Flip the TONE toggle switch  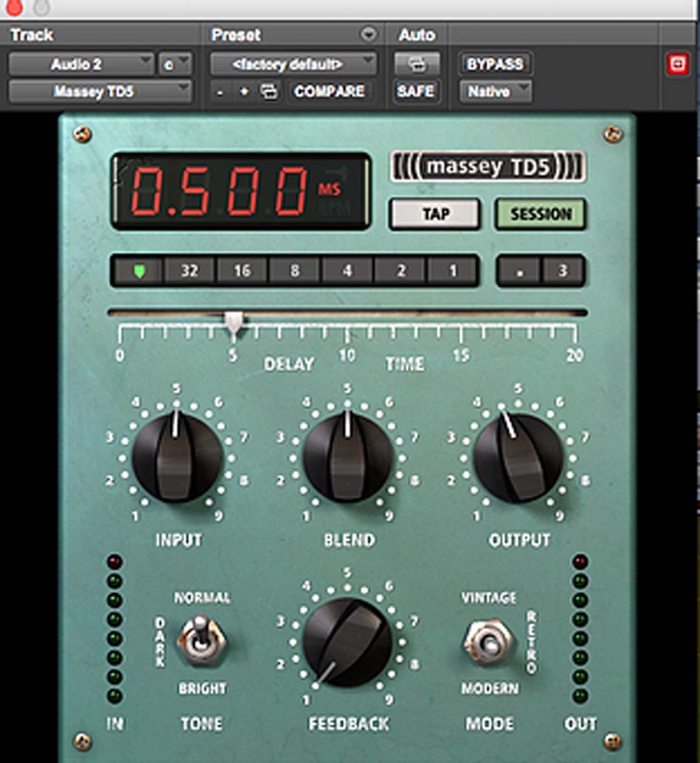click(x=201, y=640)
